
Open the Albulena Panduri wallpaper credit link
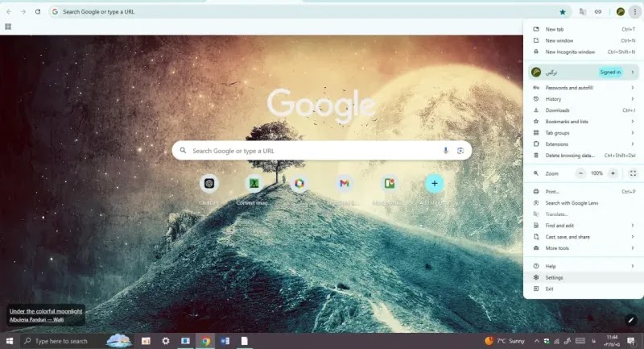click(36, 319)
